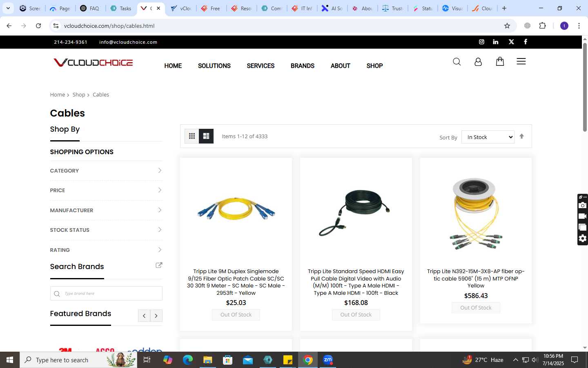This screenshot has height=368, width=588.
Task: Expand the MANUFACTURER filter
Action: [106, 210]
